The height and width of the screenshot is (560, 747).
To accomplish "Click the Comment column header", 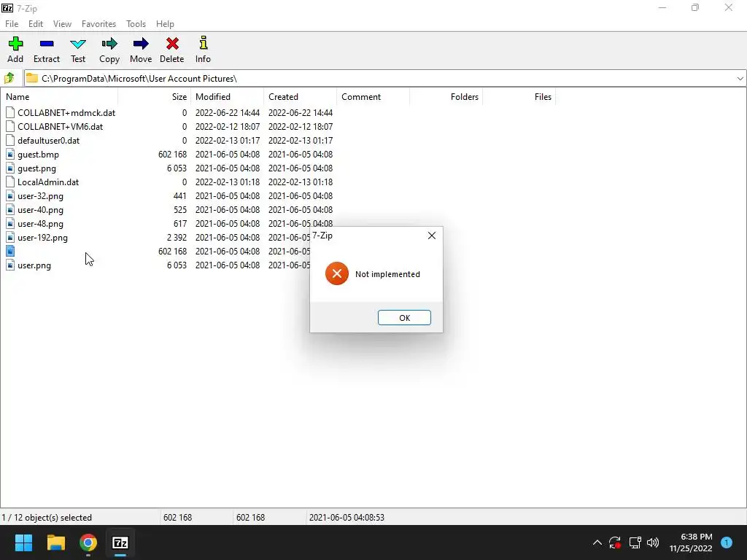I will pyautogui.click(x=373, y=97).
